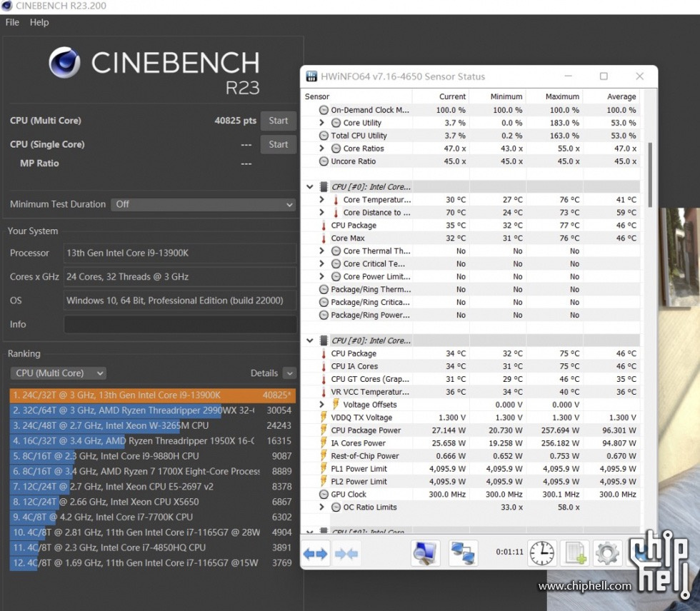
Task: Click the thermometer icon beside CPU IA Cores
Action: coord(324,366)
